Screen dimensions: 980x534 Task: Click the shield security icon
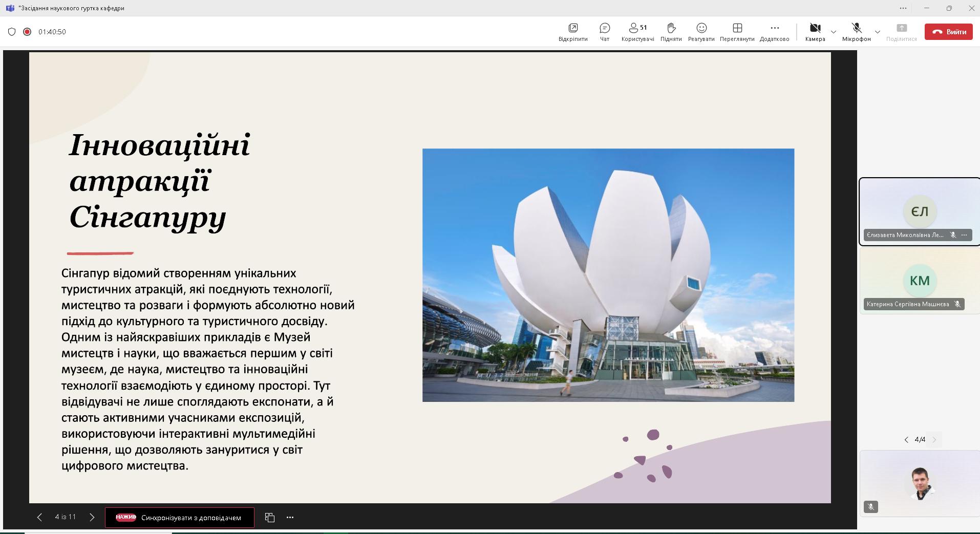[12, 32]
